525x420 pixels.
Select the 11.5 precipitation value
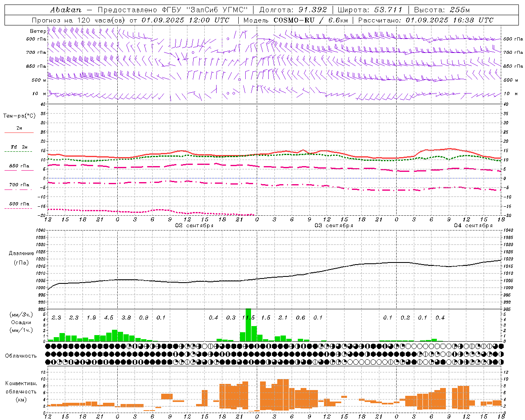pos(249,318)
